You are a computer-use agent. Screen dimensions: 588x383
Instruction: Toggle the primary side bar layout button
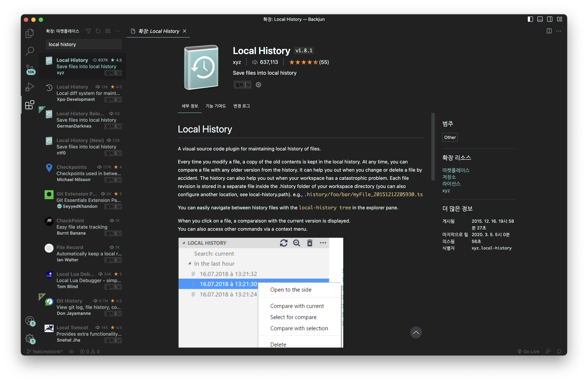[x=530, y=19]
